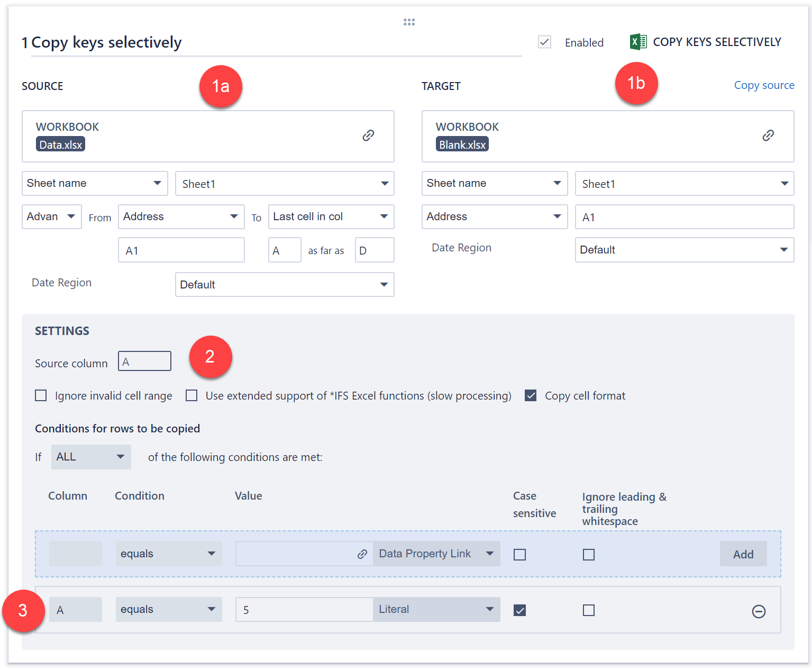The width and height of the screenshot is (812, 669).
Task: Click the Add condition button
Action: coord(743,554)
